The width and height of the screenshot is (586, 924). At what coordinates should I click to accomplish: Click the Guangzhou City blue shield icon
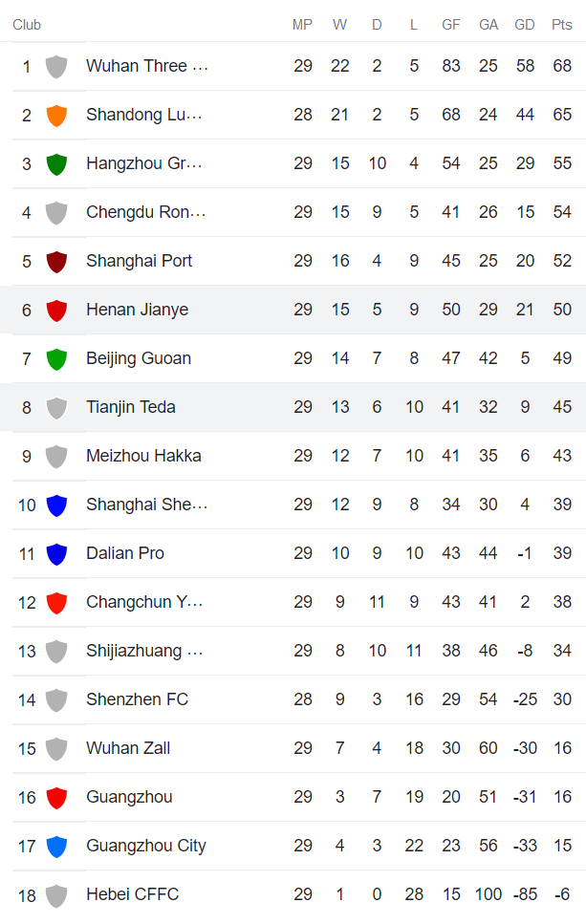coord(56,846)
